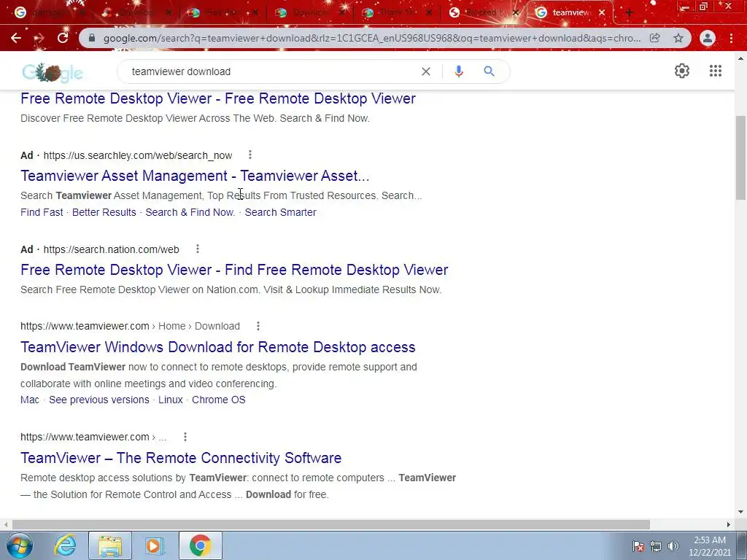Close the teamviewer search tab
Viewport: 747px width, 560px height.
click(x=602, y=13)
